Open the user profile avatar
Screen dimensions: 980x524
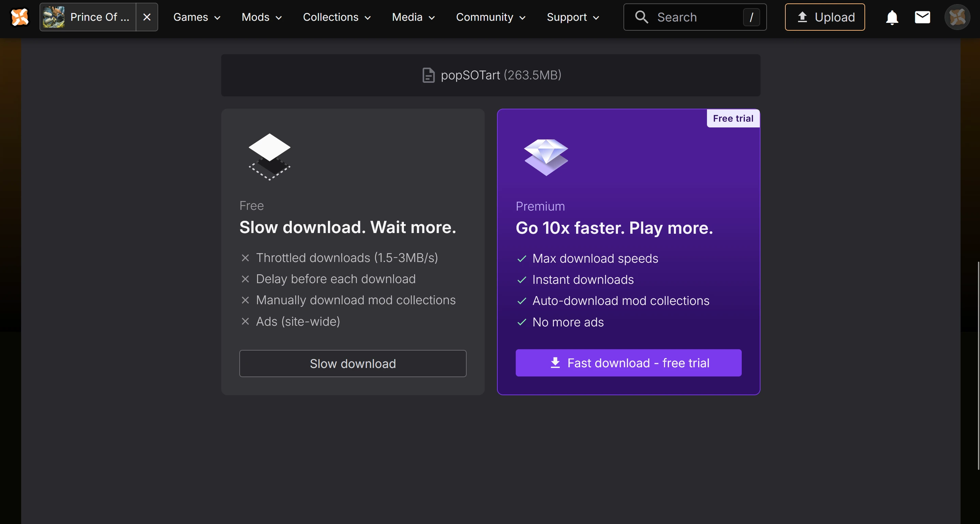pos(957,17)
